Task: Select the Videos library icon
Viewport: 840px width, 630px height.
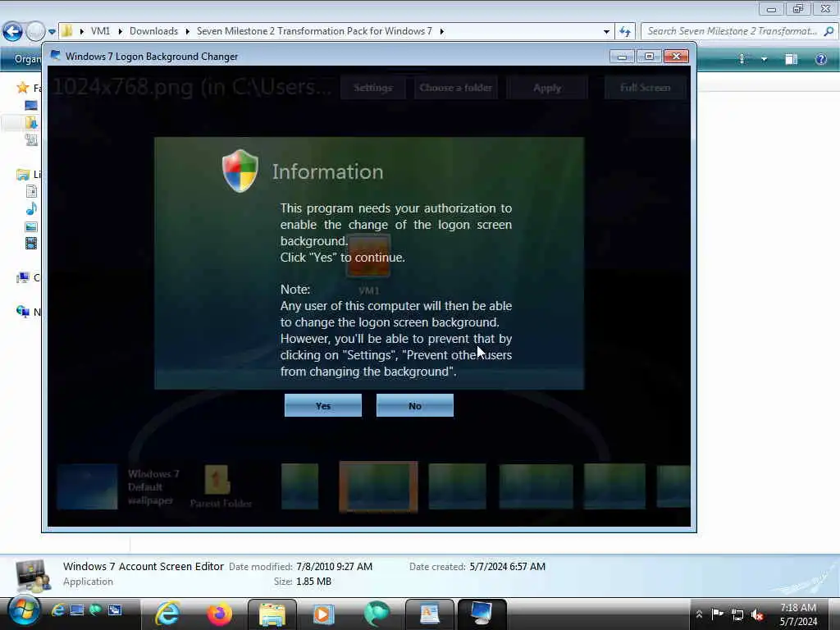Action: click(31, 243)
